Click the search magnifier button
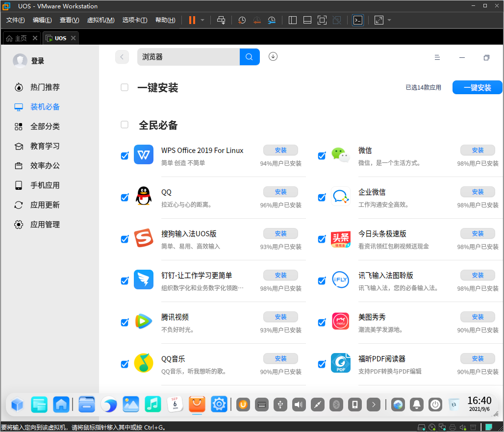The height and width of the screenshot is (432, 504). tap(250, 57)
